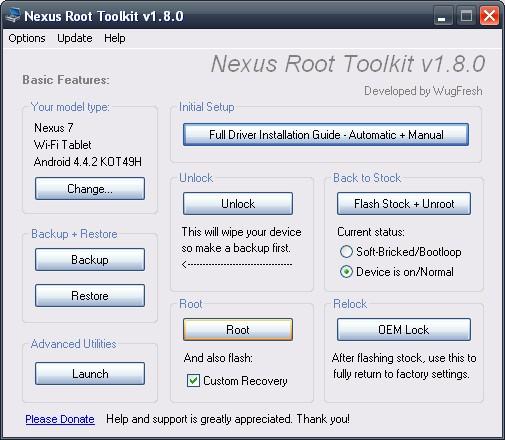Click the Restore button

click(90, 295)
